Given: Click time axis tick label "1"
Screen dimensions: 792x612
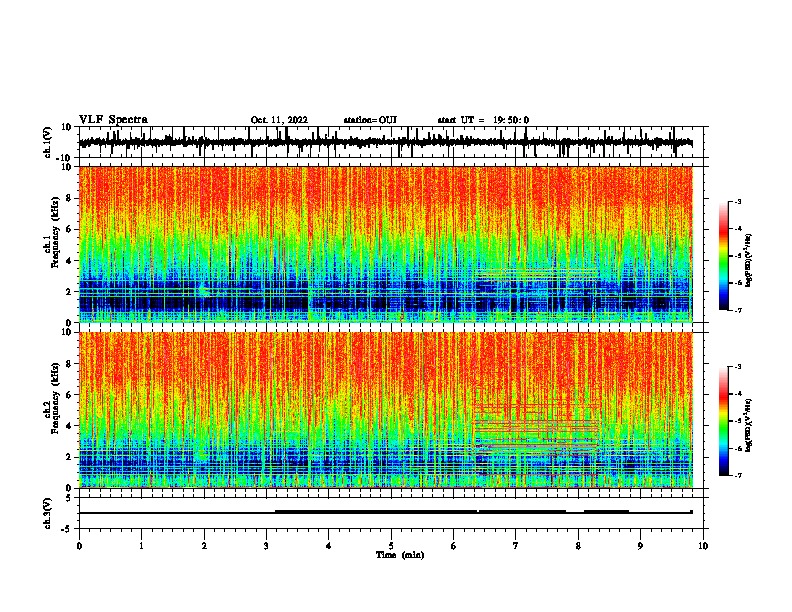Looking at the screenshot, I should coord(141,546).
